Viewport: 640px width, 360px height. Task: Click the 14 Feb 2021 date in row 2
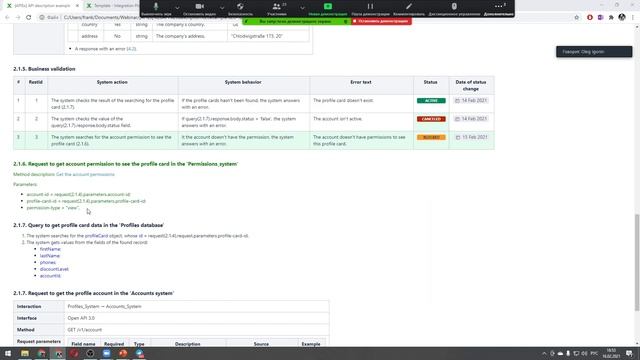(471, 119)
